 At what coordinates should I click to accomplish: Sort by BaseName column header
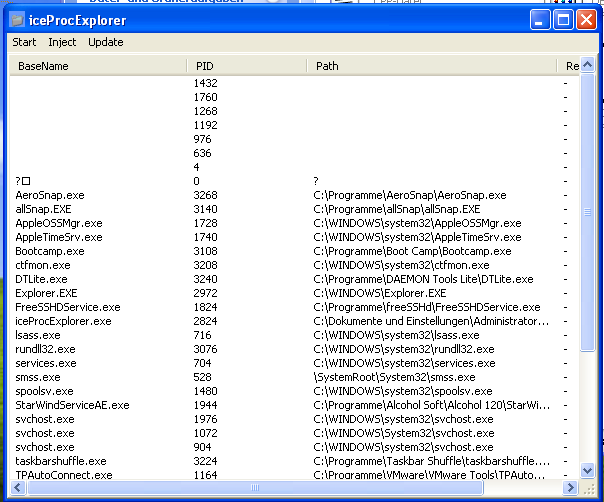[98, 66]
